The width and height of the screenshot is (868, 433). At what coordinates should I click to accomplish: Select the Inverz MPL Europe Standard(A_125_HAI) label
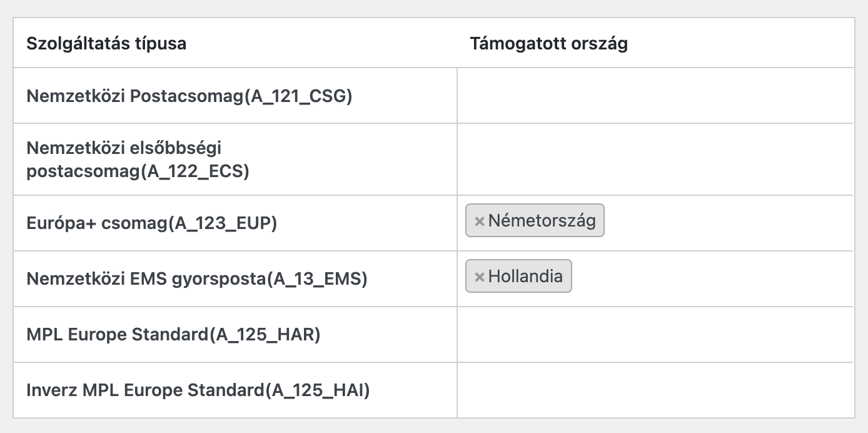198,390
